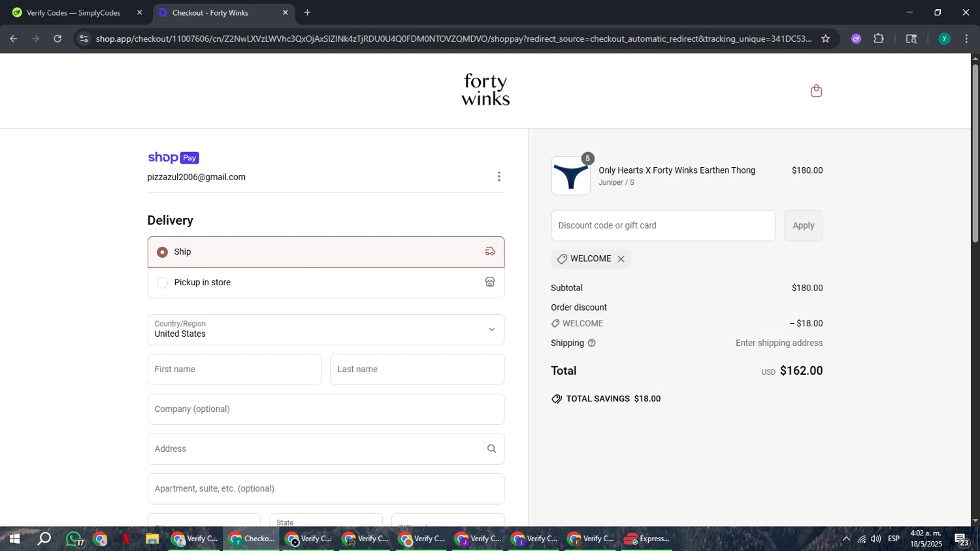Click the address search magnifier icon

point(491,449)
